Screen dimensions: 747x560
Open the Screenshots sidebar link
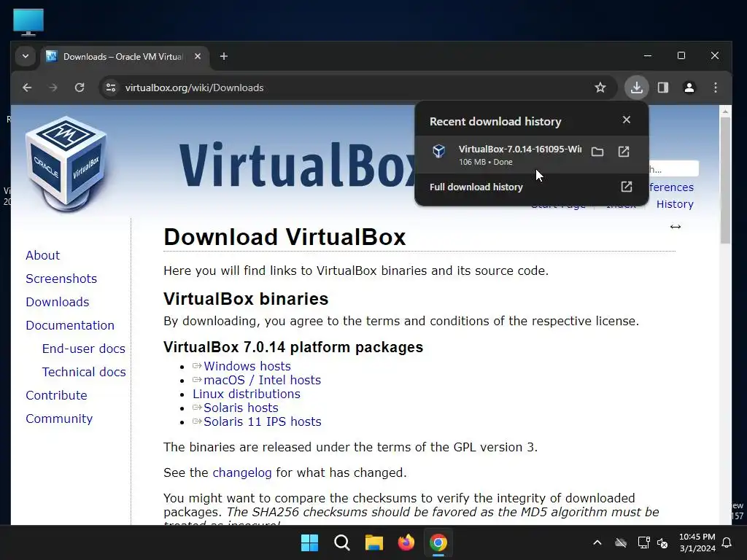pos(61,279)
